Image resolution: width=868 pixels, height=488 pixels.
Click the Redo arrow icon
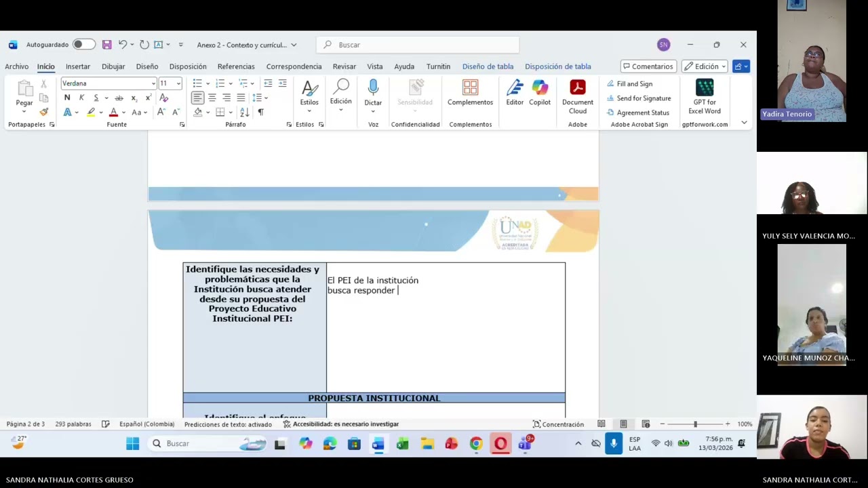pos(144,45)
